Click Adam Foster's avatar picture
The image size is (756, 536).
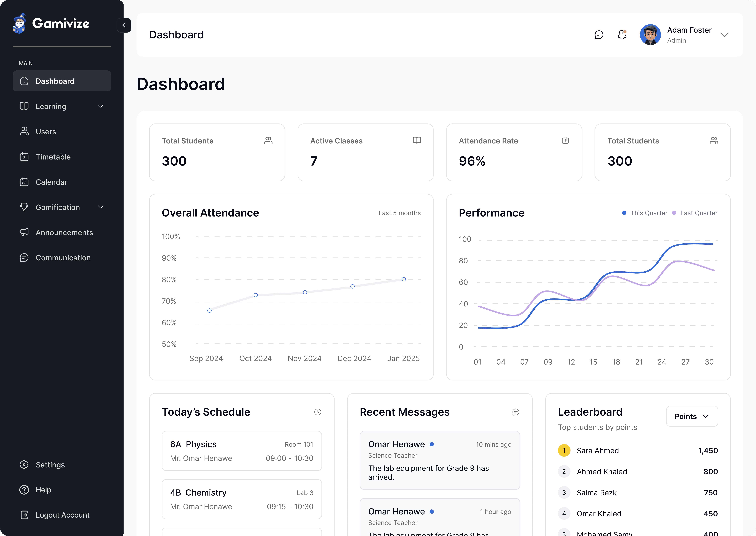(x=650, y=35)
